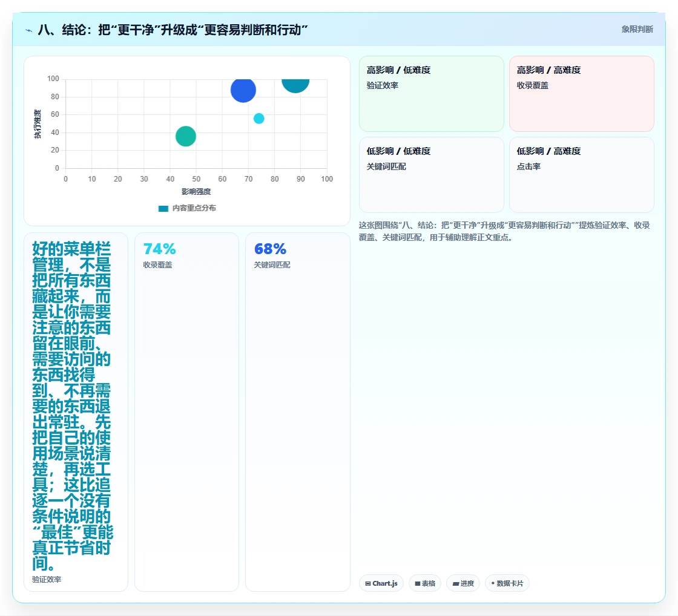Click the 象限判断 label in the header
Screen dimensions: 678x616
(x=637, y=30)
